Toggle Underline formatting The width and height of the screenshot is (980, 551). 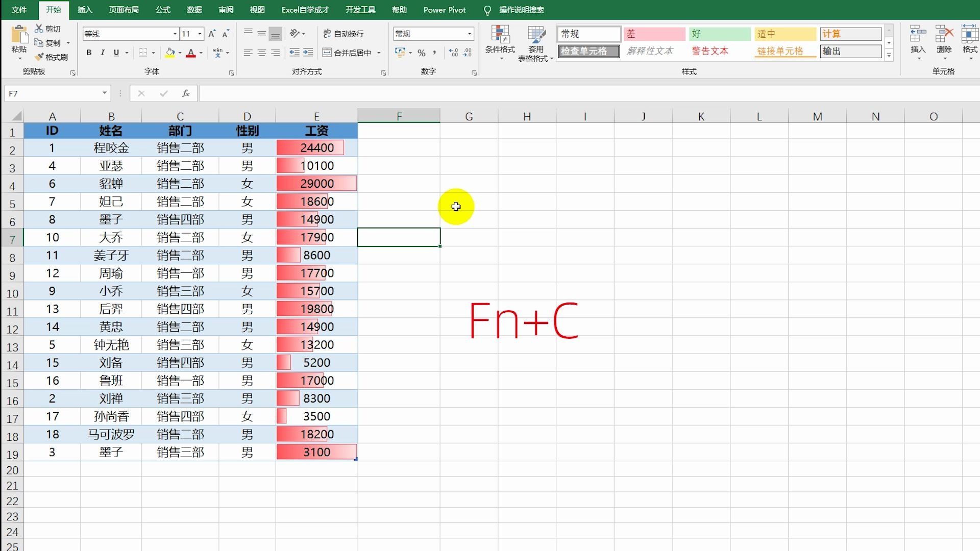(116, 53)
